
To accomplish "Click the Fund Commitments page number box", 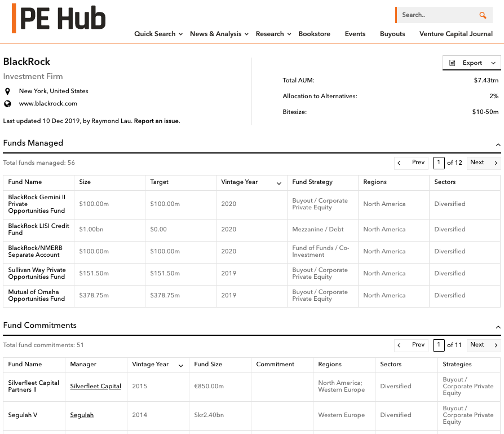I will click(439, 345).
